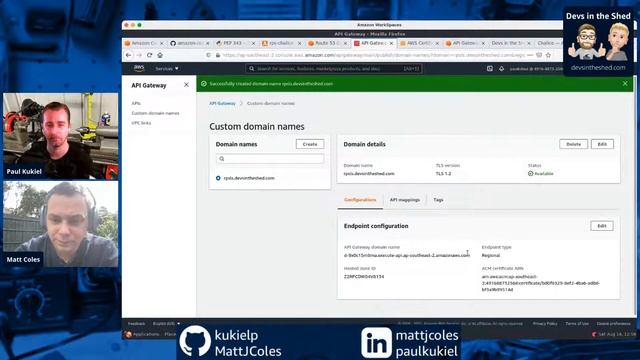Open the account menu in the AWS header
Viewport: 640px width, 360px height.
[x=536, y=69]
